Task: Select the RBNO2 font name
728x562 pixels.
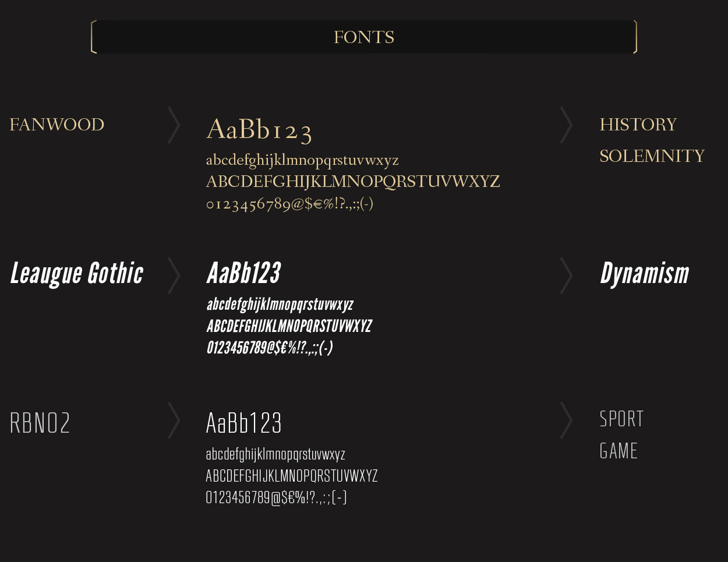Action: click(40, 423)
